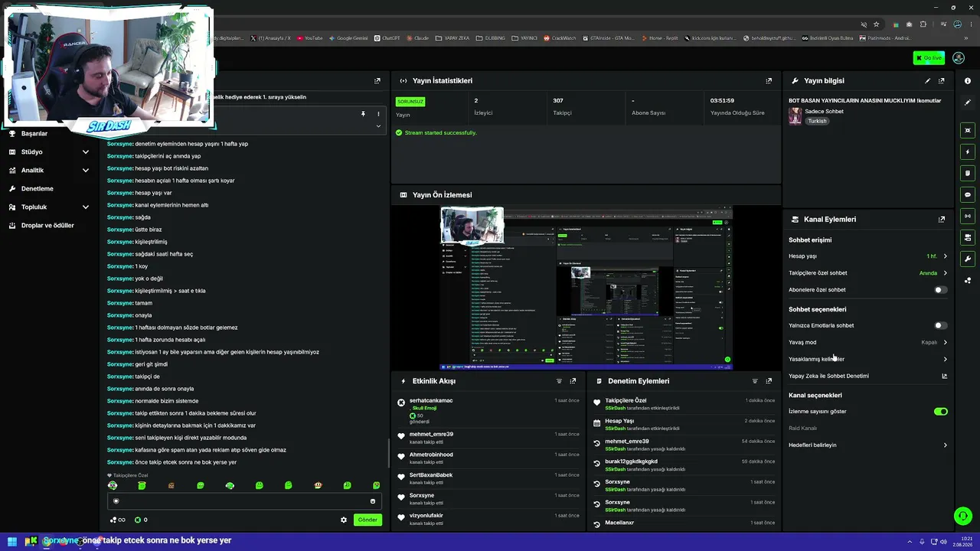
Task: Disable İzlenme sayısını göster switch
Action: (941, 412)
